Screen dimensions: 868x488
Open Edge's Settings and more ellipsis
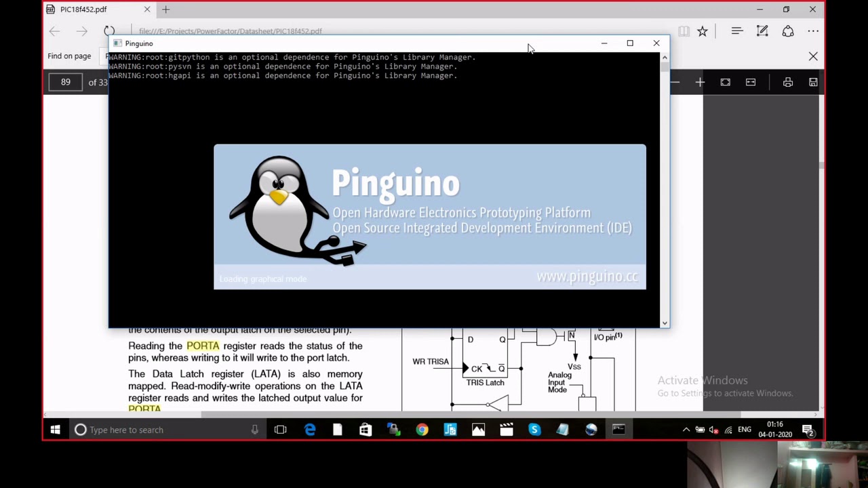point(813,31)
